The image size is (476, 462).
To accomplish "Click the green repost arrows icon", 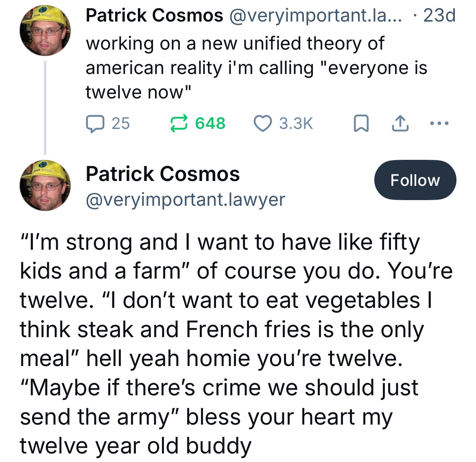I will [x=179, y=124].
